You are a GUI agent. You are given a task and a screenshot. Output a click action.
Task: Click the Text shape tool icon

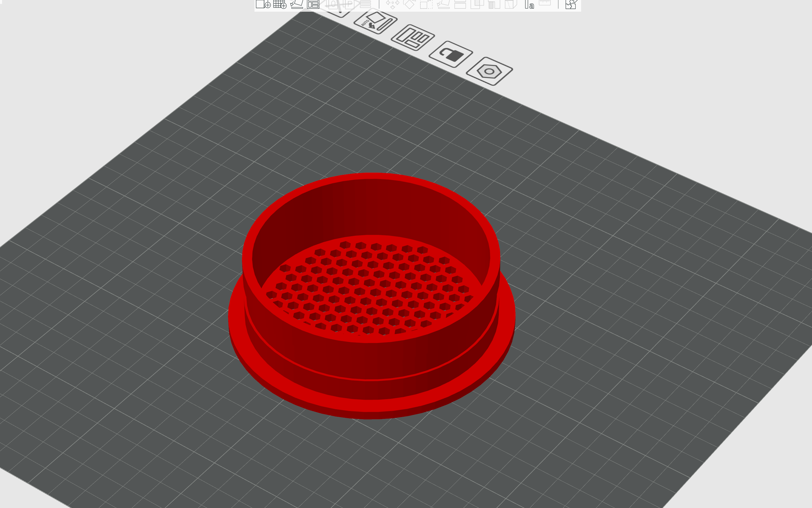coord(529,4)
